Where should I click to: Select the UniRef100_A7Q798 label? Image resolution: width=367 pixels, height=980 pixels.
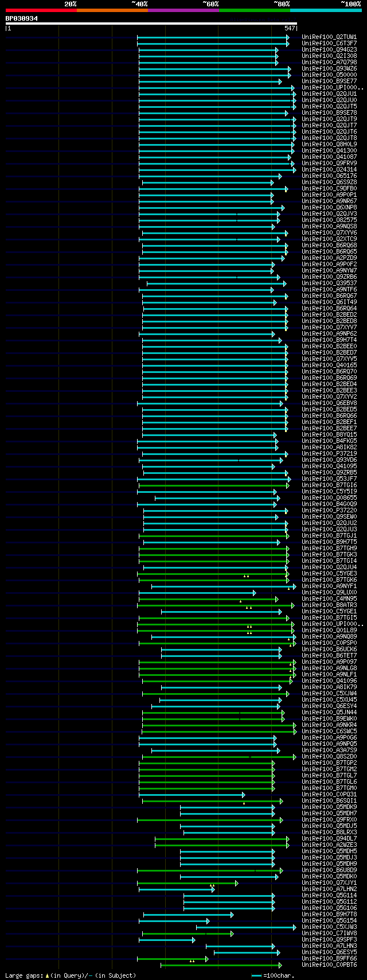pyautogui.click(x=329, y=63)
